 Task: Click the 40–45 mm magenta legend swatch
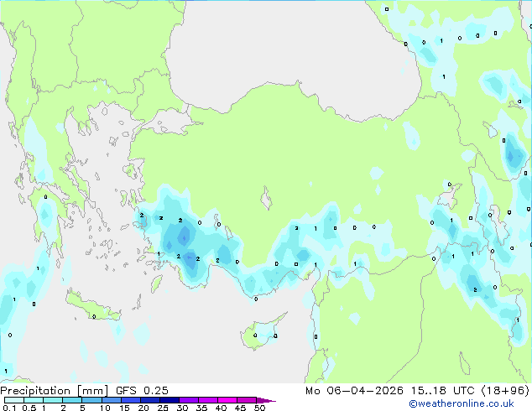[x=227, y=400]
